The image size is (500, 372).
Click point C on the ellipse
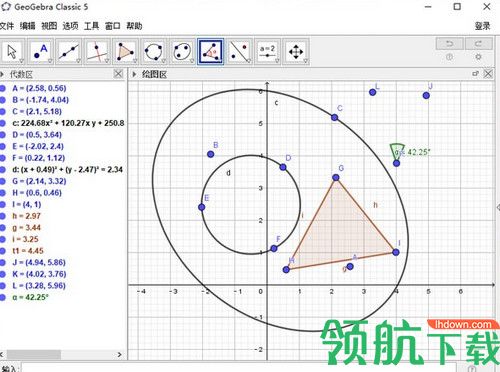click(x=334, y=117)
